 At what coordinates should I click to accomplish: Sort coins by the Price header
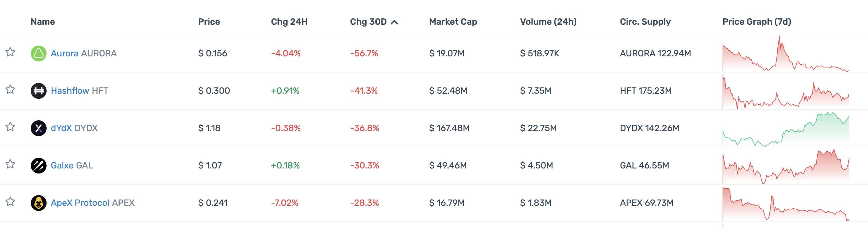pyautogui.click(x=209, y=22)
